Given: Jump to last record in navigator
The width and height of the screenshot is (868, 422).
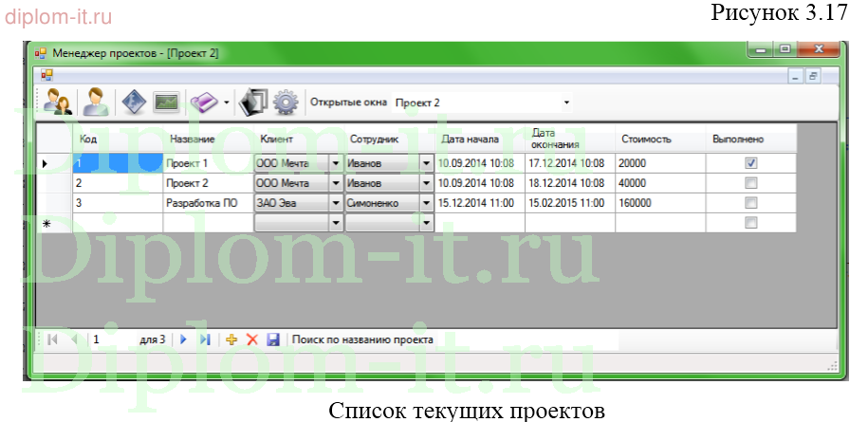Looking at the screenshot, I should 205,339.
